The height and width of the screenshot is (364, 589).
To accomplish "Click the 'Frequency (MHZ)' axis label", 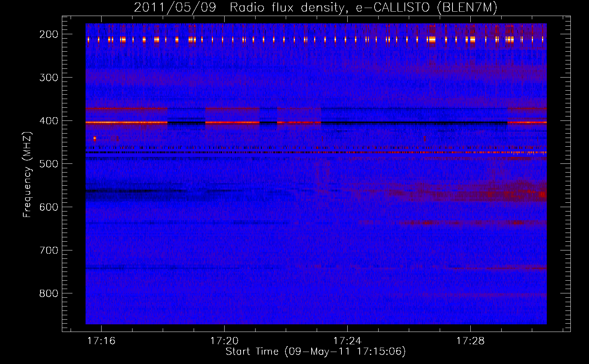I will click(x=27, y=174).
